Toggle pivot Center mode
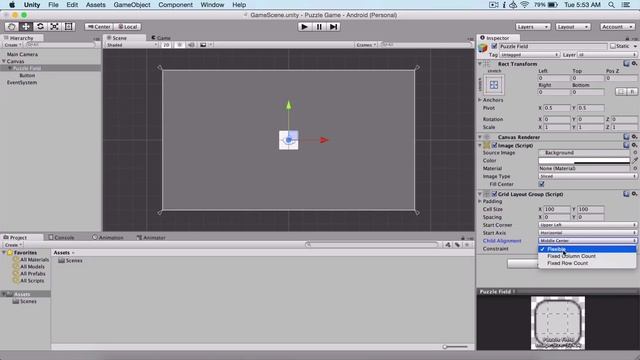 (99, 27)
